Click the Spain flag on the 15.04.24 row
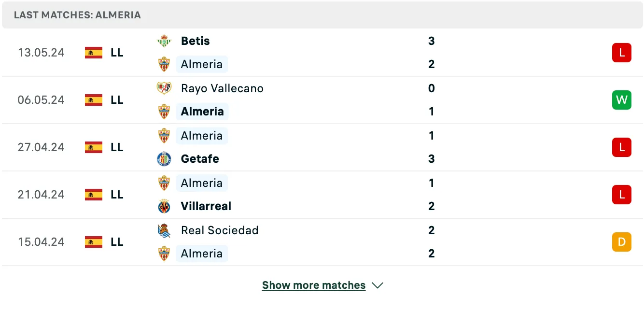Viewport: 644px width, 312px height. 94,242
